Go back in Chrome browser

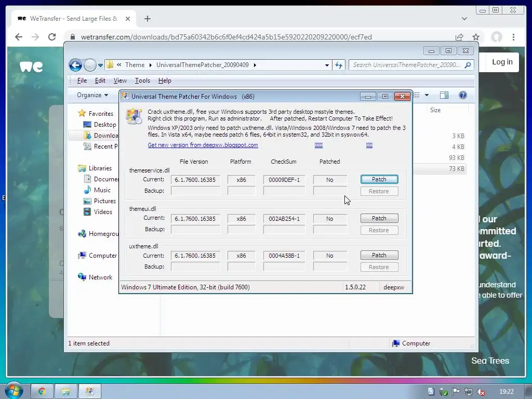[x=19, y=37]
